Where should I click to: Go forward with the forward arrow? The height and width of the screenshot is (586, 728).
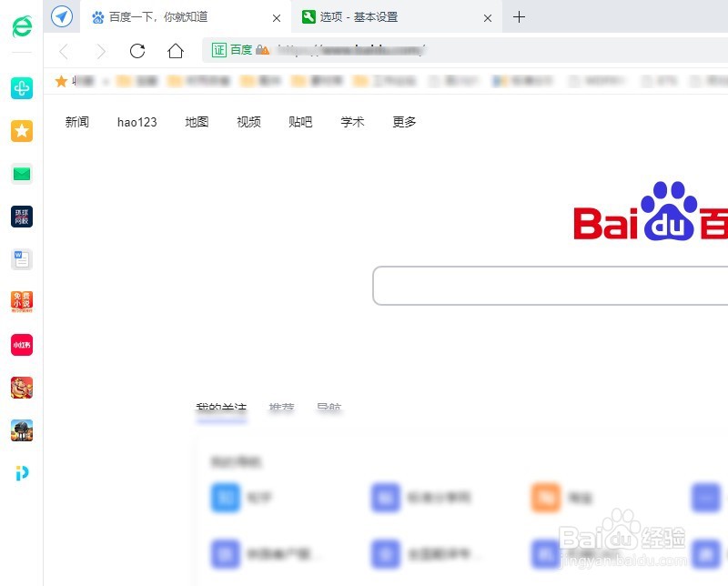click(x=100, y=51)
